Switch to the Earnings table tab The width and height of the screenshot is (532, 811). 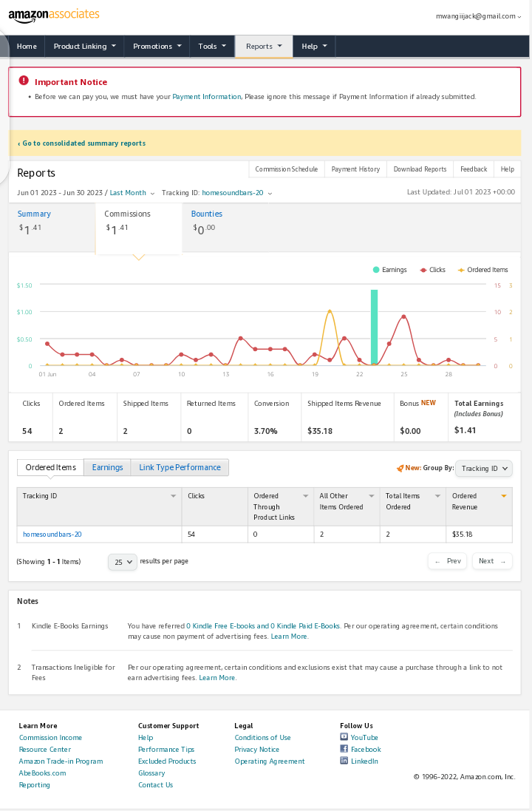[108, 467]
